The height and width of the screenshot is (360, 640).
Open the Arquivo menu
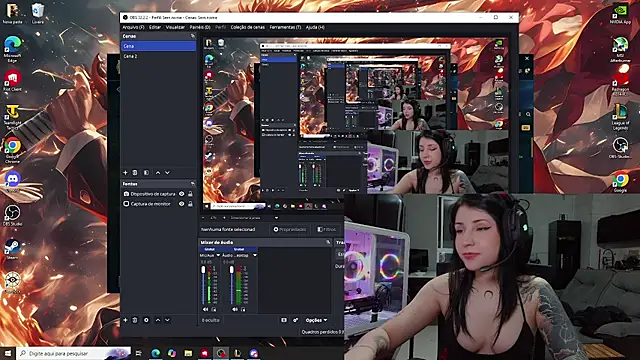coord(133,27)
